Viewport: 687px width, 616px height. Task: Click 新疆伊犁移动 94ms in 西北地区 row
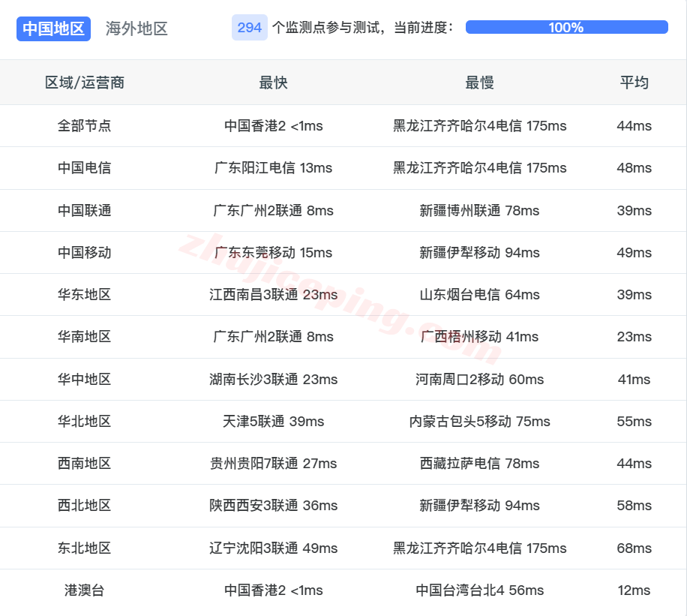coord(480,506)
